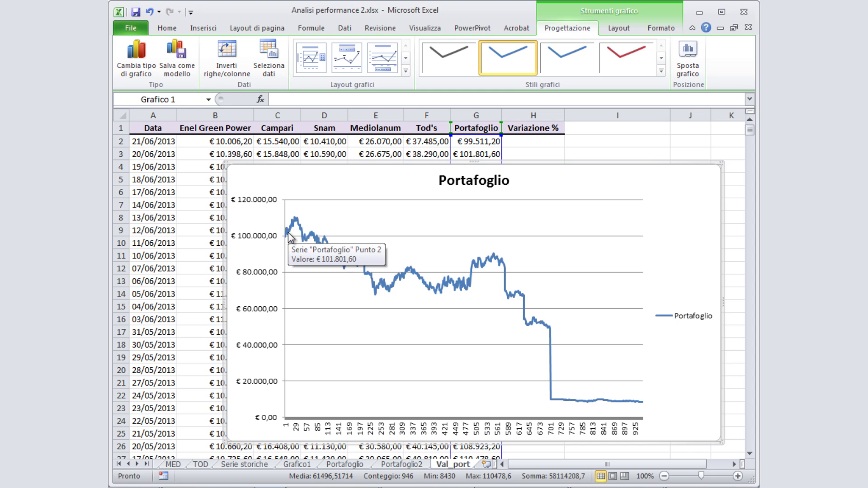The width and height of the screenshot is (868, 488).
Task: Apply first chart layout thumbnail
Action: pos(311,58)
